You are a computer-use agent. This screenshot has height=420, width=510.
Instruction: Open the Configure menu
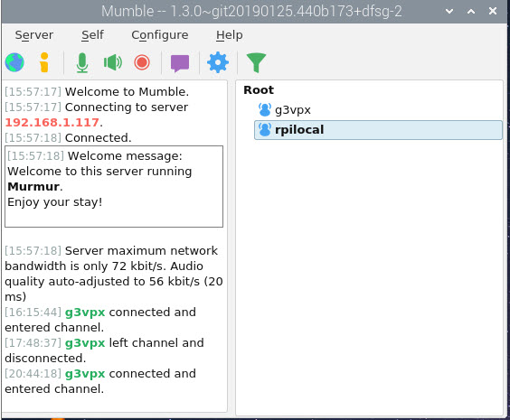(x=160, y=35)
